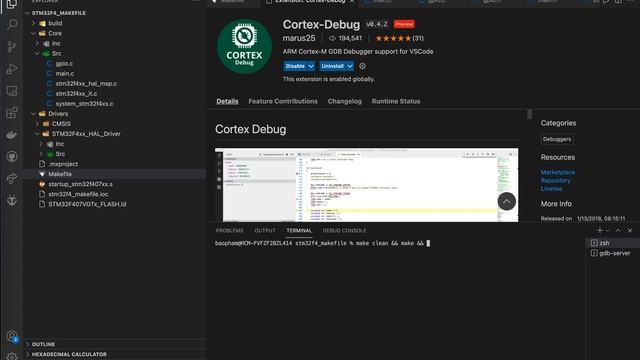This screenshot has width=640, height=360.
Task: Open the Uninstall dropdown arrow
Action: (350, 66)
